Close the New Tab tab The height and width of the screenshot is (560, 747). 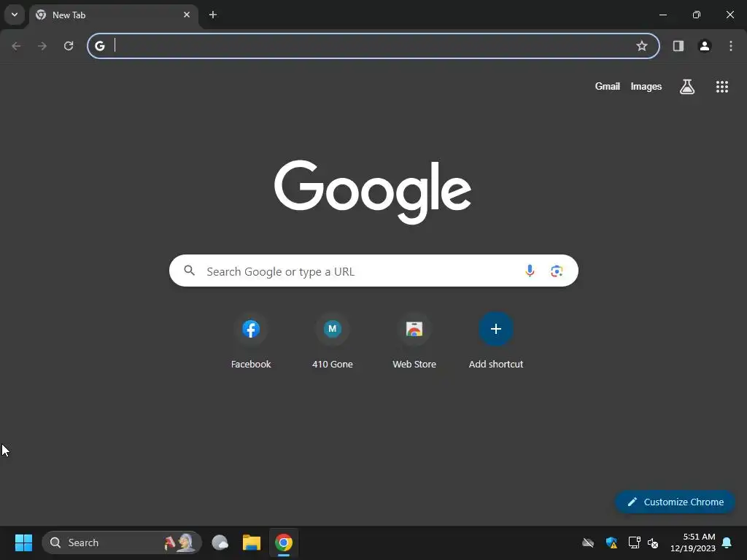[187, 15]
